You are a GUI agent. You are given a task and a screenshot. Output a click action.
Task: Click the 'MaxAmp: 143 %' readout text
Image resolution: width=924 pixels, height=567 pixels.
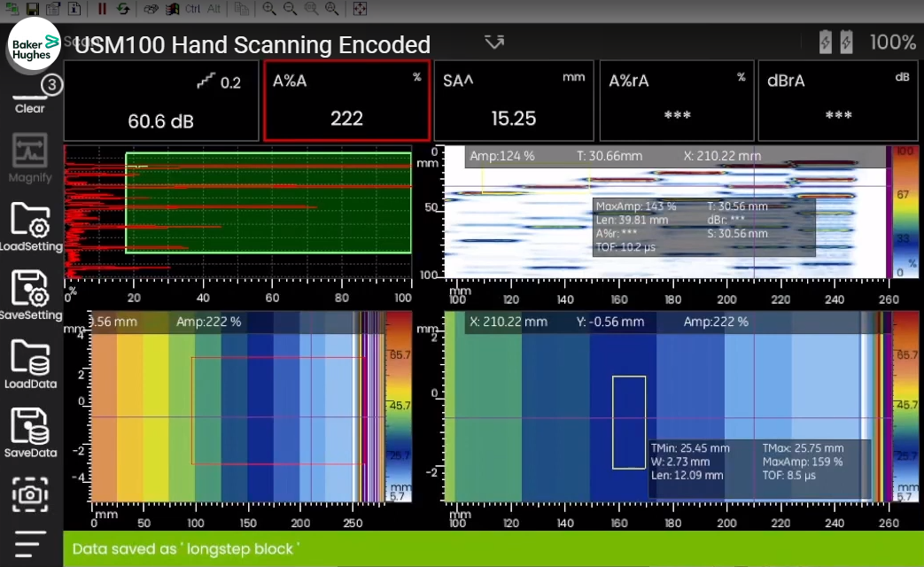coord(636,206)
